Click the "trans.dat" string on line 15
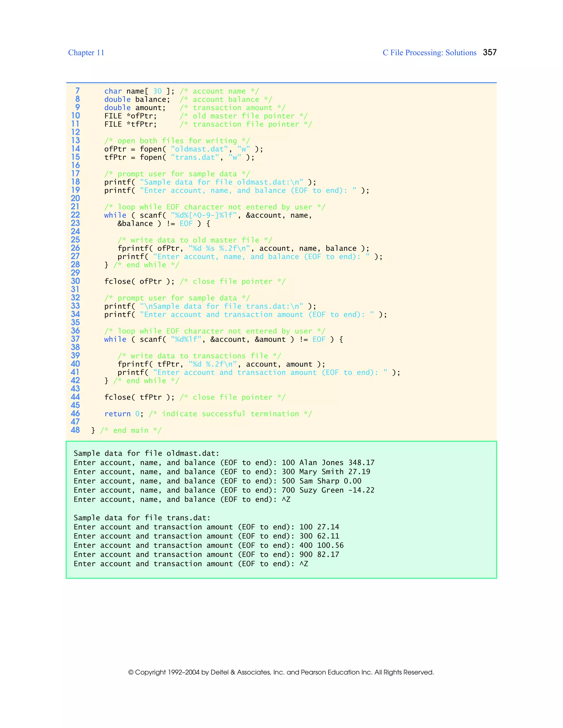The width and height of the screenshot is (563, 728). pyautogui.click(x=195, y=157)
